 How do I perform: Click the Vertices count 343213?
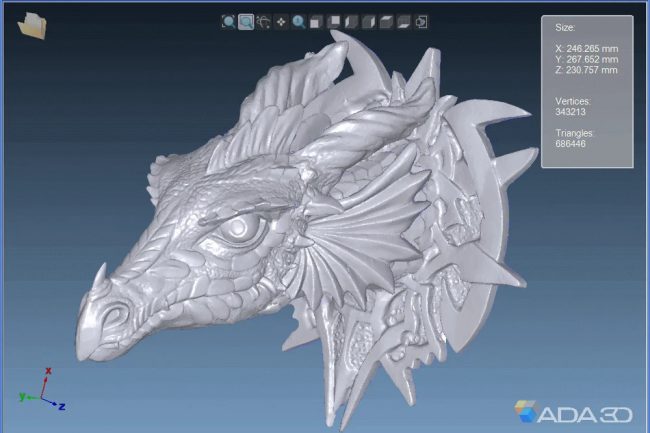[571, 112]
